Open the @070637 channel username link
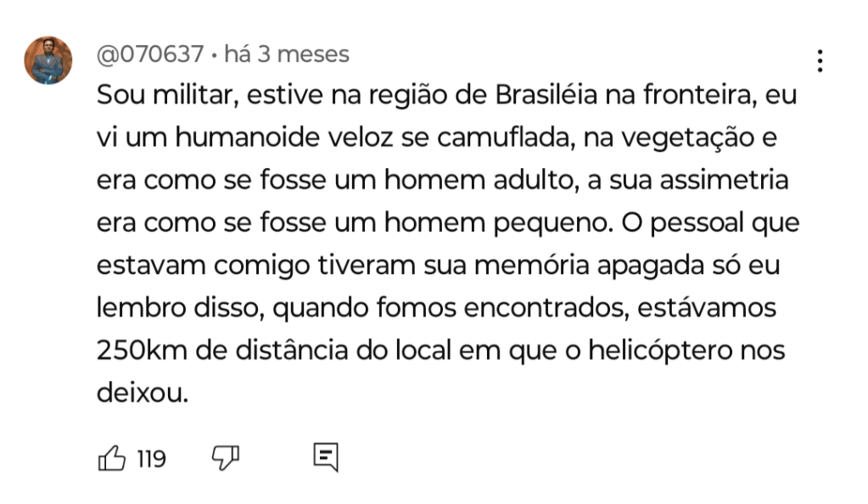This screenshot has width=868, height=504. [x=150, y=54]
